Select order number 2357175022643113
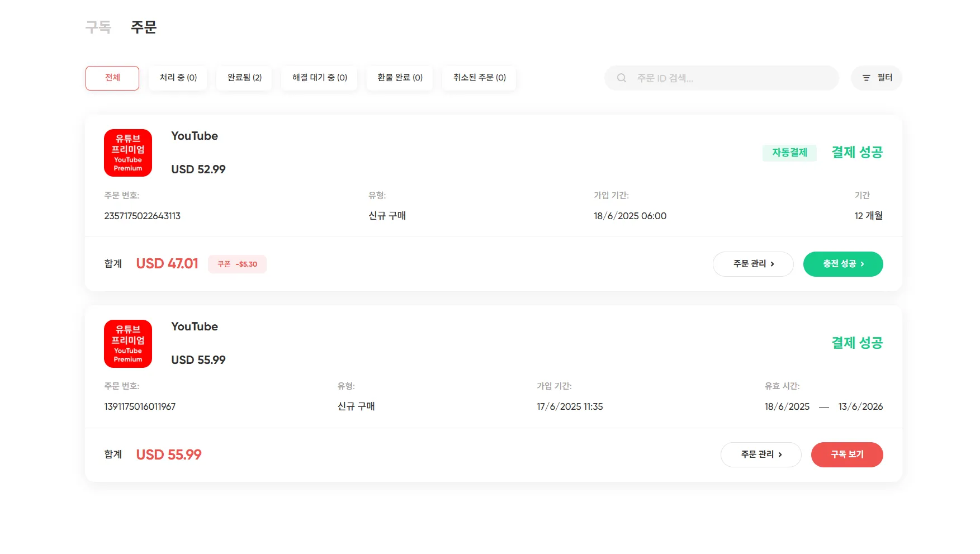The width and height of the screenshot is (980, 554). click(143, 216)
